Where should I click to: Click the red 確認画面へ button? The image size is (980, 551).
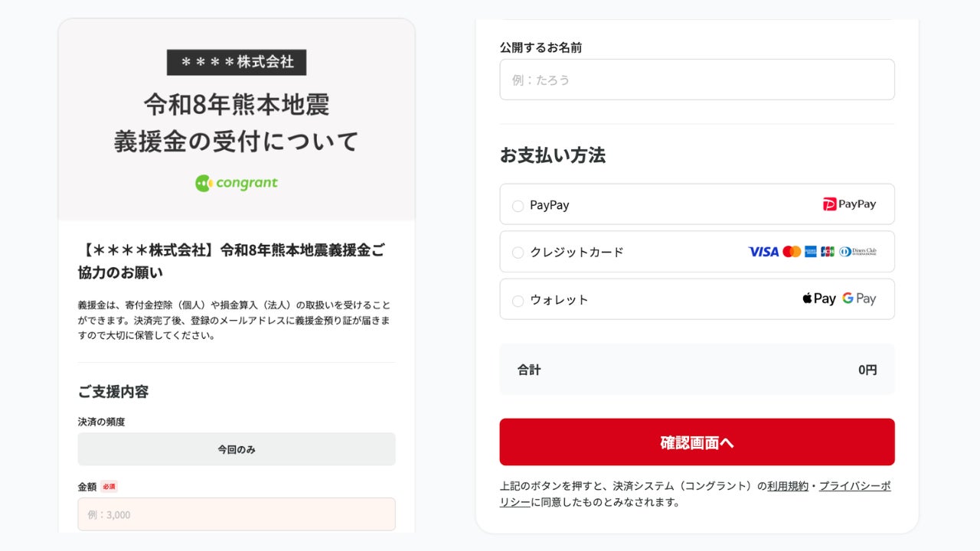697,442
